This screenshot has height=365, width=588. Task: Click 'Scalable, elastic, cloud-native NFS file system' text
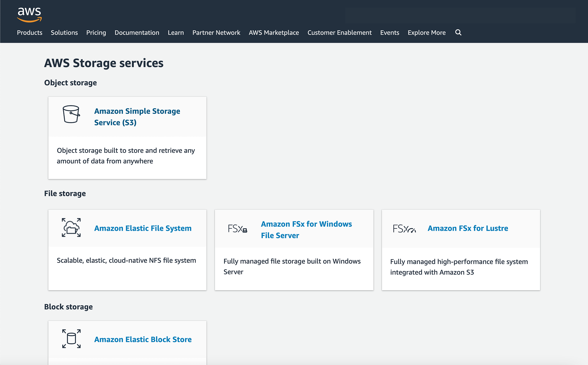pyautogui.click(x=126, y=261)
